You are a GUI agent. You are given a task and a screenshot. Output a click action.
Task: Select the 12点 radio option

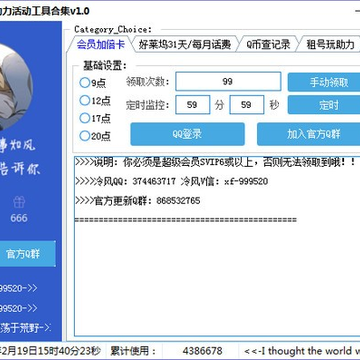click(x=95, y=100)
